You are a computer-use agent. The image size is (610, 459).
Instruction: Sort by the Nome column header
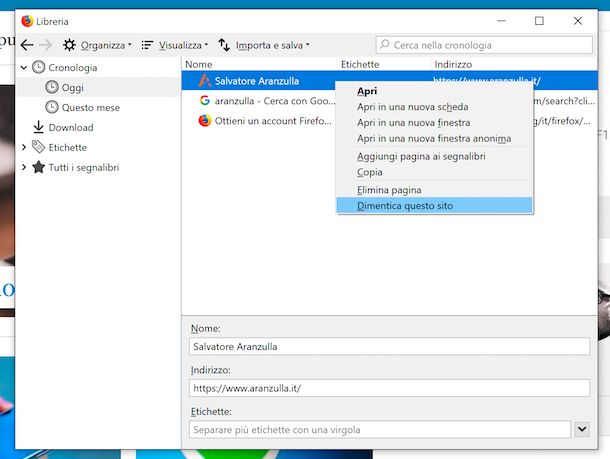coord(199,64)
